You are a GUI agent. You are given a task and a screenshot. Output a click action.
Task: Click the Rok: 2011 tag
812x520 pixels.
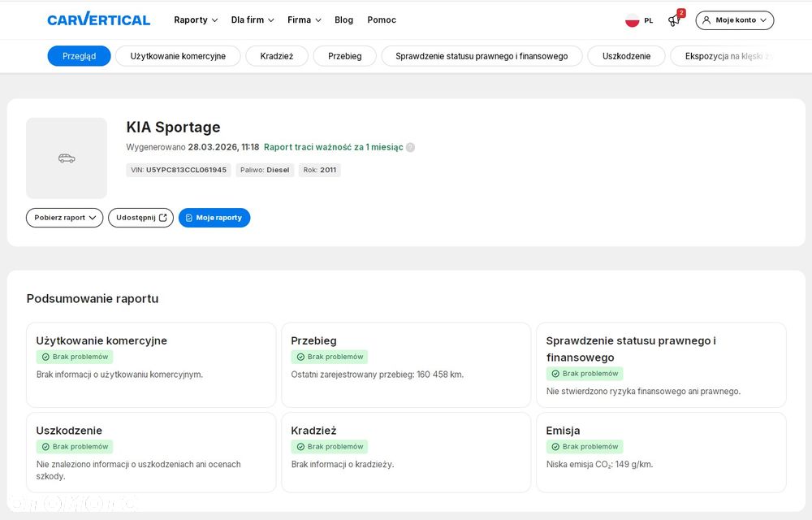click(x=319, y=170)
